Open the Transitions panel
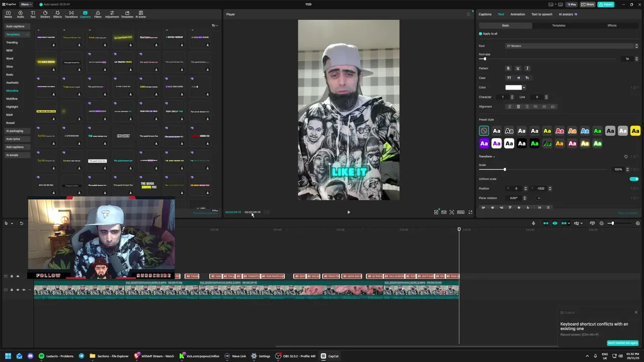Image resolution: width=644 pixels, height=362 pixels. tap(71, 14)
